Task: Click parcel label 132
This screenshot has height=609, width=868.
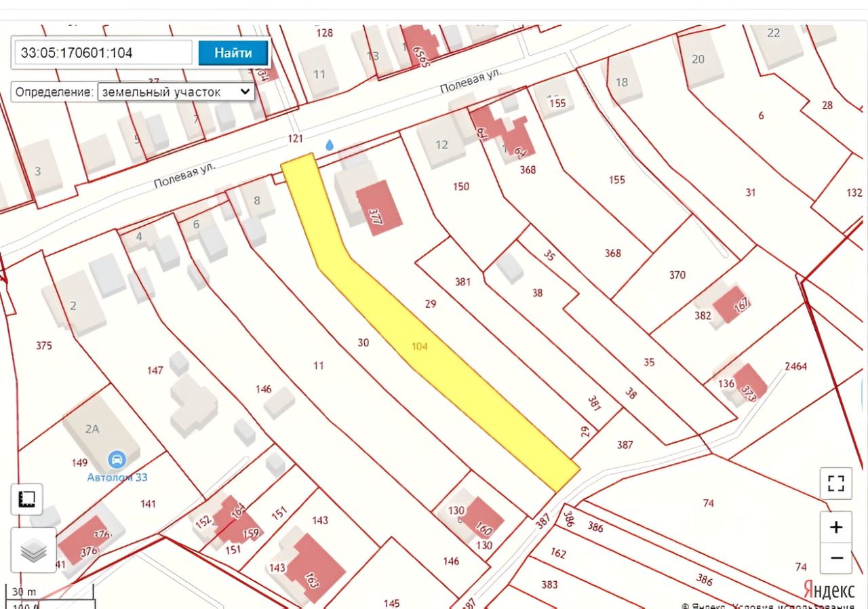Action: 854,193
